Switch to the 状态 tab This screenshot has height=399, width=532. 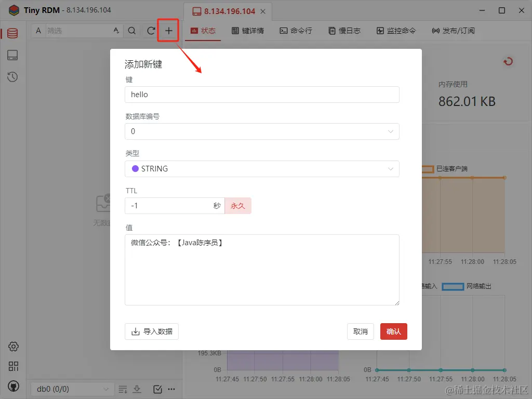[203, 31]
